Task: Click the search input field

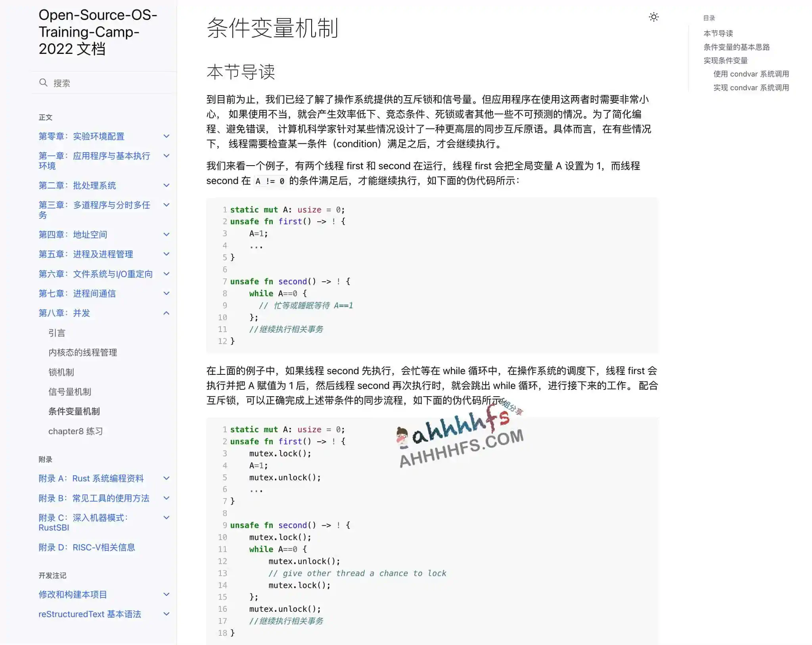Action: coord(99,82)
